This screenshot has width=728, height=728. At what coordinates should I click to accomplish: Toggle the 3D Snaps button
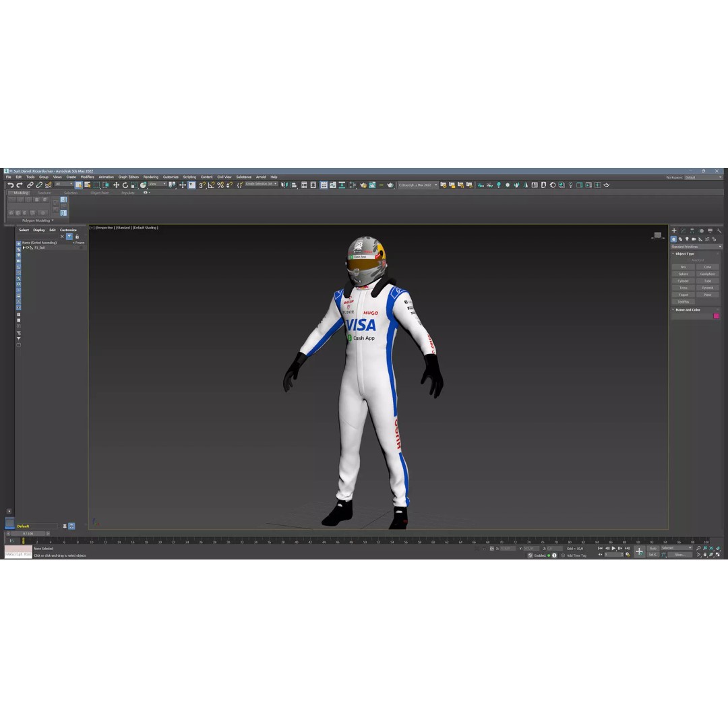tap(202, 185)
